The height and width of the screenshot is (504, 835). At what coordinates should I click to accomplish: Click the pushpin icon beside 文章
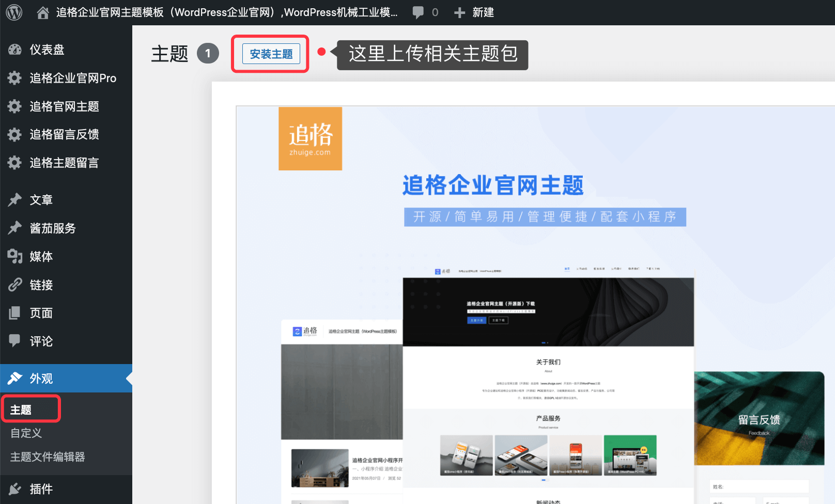(15, 200)
